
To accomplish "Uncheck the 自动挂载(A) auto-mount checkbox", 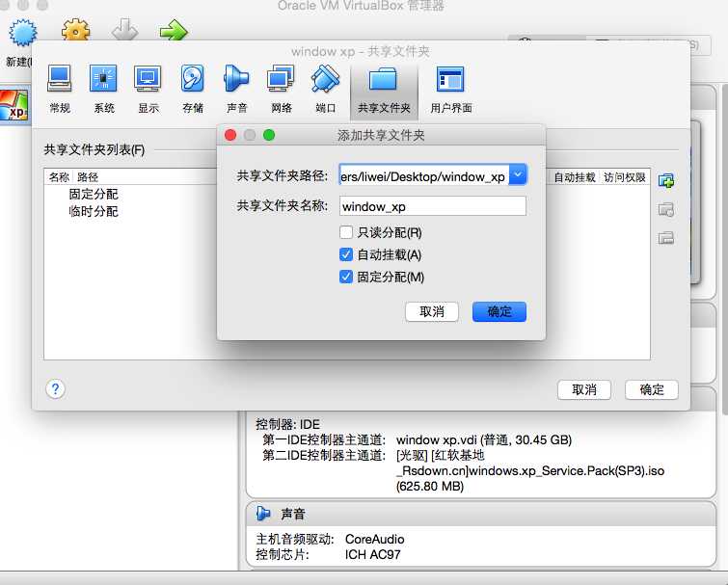I will coord(346,254).
